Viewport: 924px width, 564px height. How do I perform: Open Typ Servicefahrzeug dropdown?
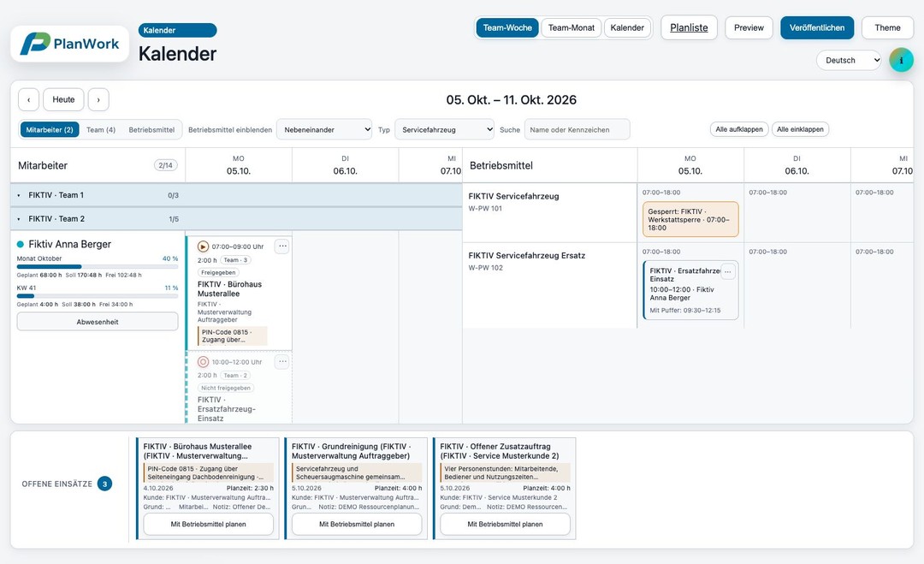[x=444, y=129]
